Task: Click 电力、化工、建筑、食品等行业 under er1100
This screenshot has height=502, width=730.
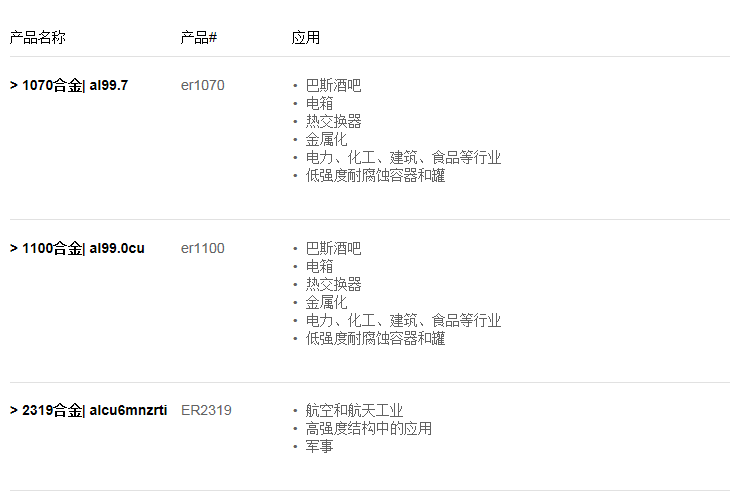Action: [x=403, y=321]
